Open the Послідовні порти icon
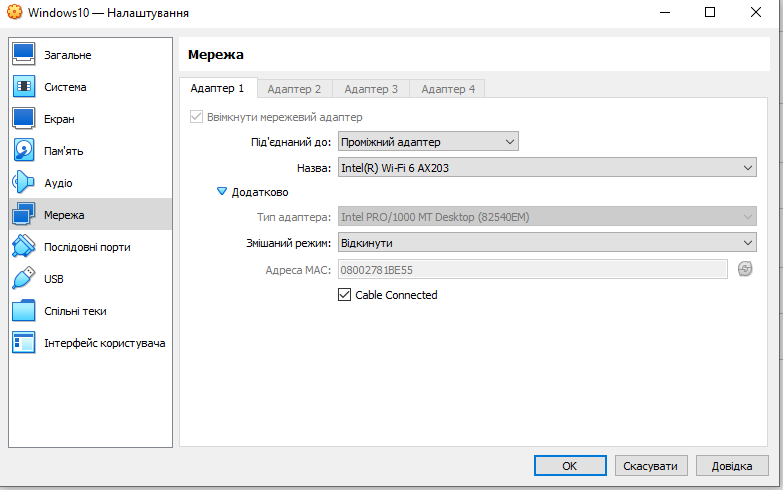Screen dimensions: 783x490 point(23,246)
